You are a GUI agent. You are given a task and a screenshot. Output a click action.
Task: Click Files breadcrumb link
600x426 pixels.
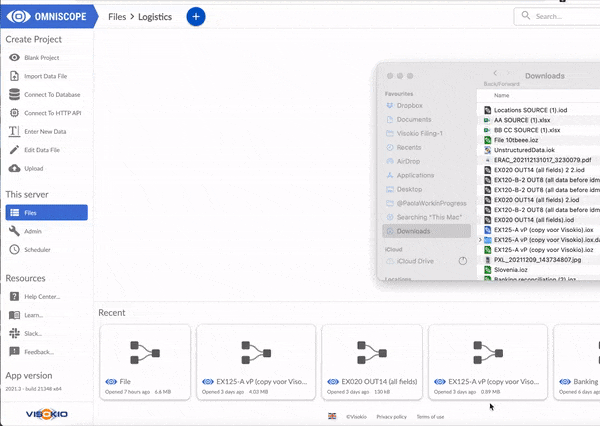pyautogui.click(x=117, y=17)
